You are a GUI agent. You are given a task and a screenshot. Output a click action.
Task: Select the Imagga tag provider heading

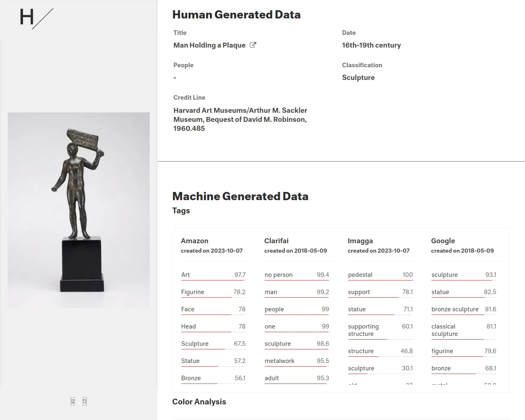coord(360,241)
